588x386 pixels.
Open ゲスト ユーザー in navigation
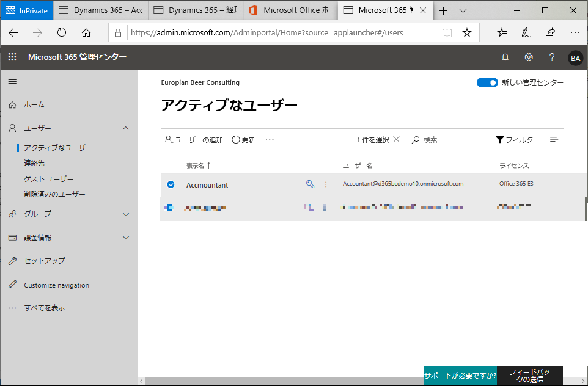tap(49, 179)
